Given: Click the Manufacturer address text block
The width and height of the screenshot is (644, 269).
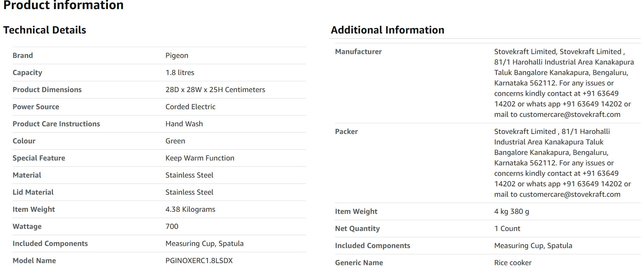Looking at the screenshot, I should [x=564, y=83].
